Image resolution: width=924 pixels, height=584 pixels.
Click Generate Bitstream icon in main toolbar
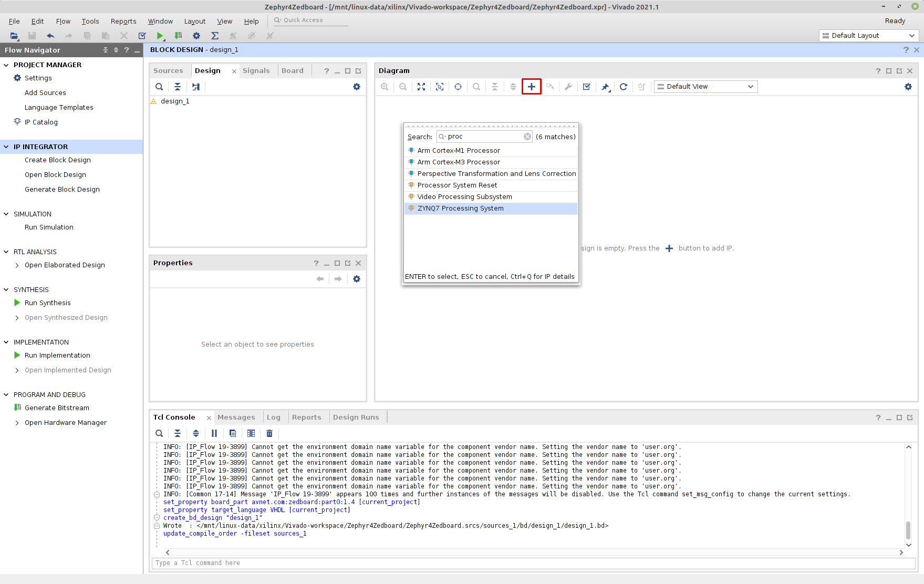[x=178, y=36]
